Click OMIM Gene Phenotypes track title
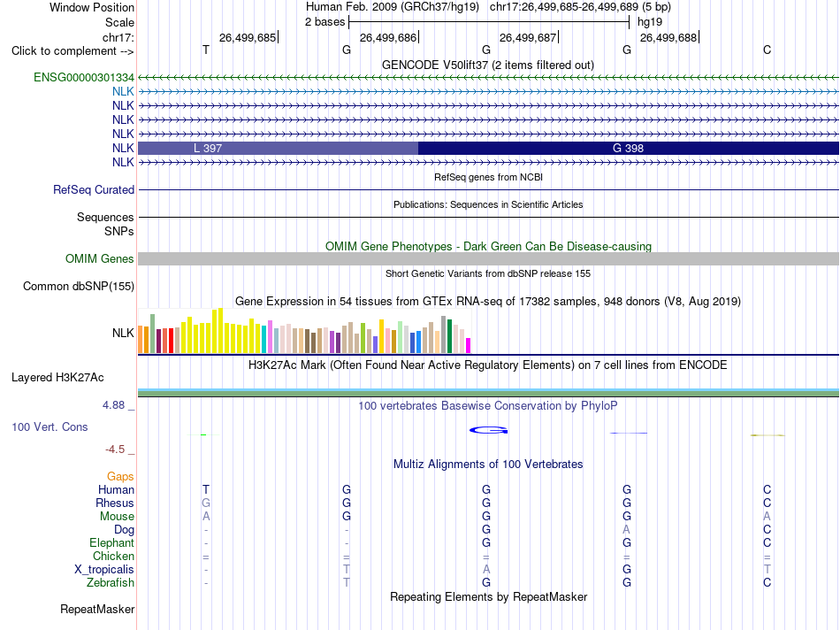 click(489, 246)
